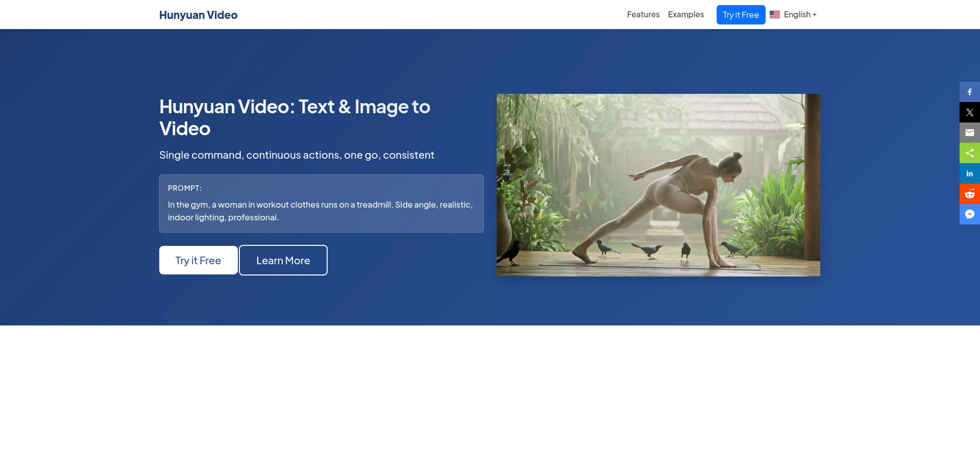Open the green ShareThis icon
The height and width of the screenshot is (453, 980).
970,153
